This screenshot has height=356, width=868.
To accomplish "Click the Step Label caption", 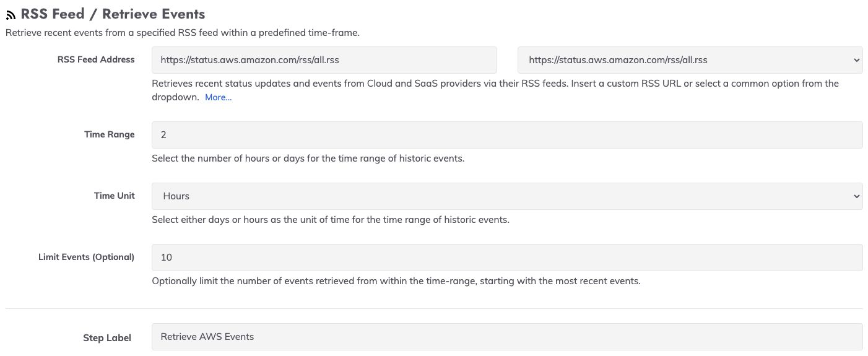I will (107, 338).
